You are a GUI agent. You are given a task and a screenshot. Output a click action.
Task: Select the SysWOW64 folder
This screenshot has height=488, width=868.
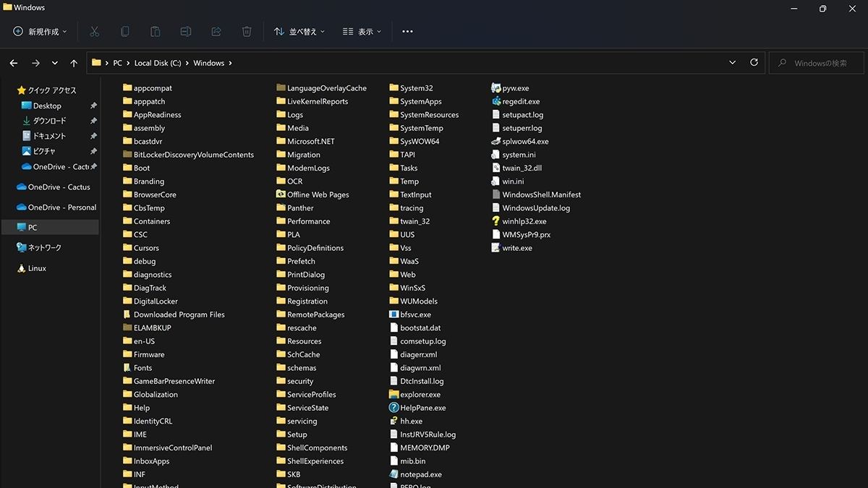coord(414,142)
